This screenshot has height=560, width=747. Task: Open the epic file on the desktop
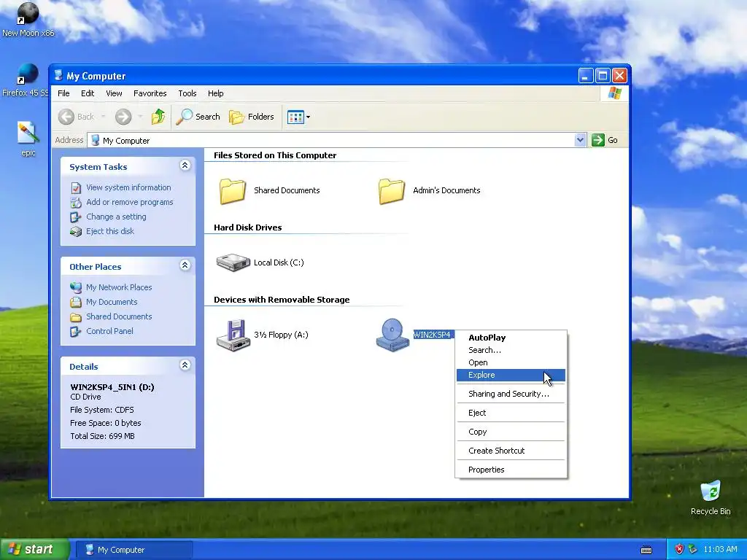(28, 139)
